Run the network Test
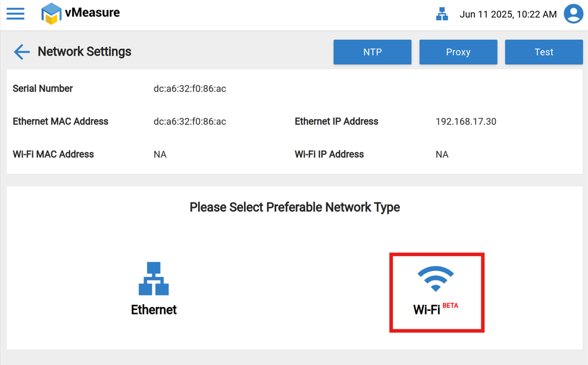 tap(543, 52)
